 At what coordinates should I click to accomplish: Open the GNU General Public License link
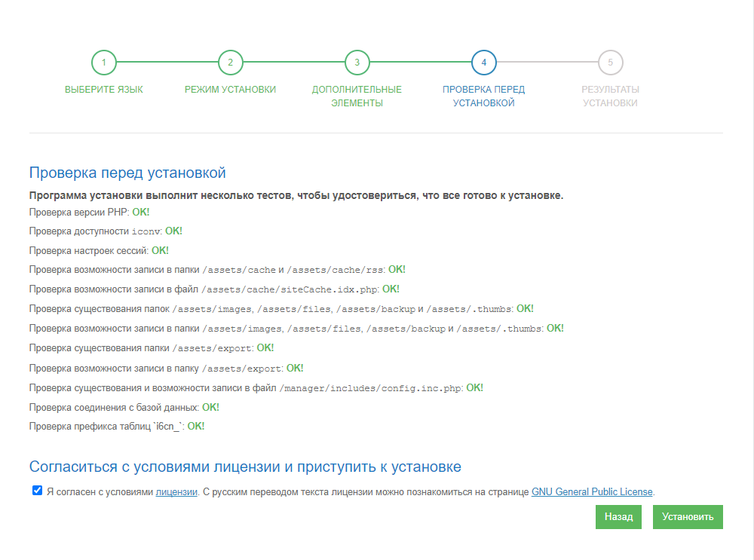(x=592, y=492)
